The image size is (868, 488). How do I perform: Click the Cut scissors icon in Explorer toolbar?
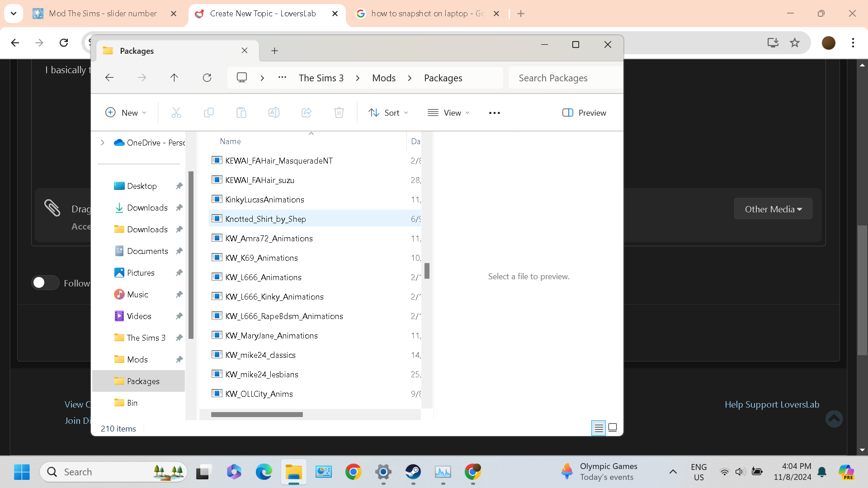pyautogui.click(x=176, y=113)
